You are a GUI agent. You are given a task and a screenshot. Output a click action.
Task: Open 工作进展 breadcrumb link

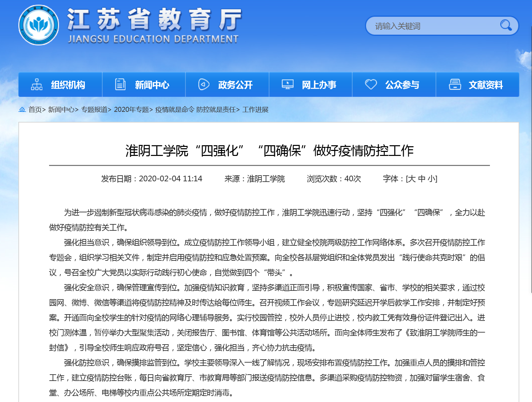pyautogui.click(x=255, y=110)
